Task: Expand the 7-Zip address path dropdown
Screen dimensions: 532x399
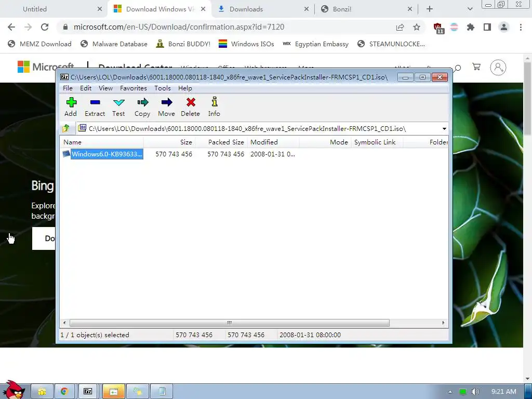Action: click(x=444, y=129)
